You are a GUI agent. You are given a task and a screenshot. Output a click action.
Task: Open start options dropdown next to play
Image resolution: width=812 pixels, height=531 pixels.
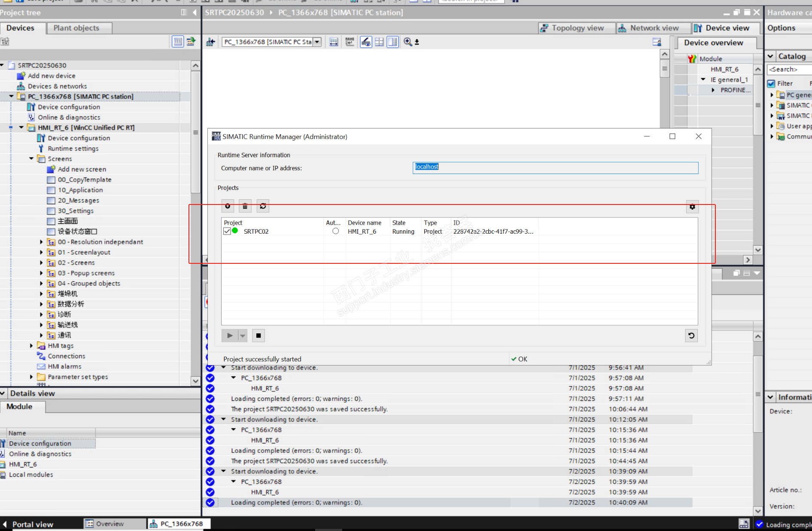point(243,336)
